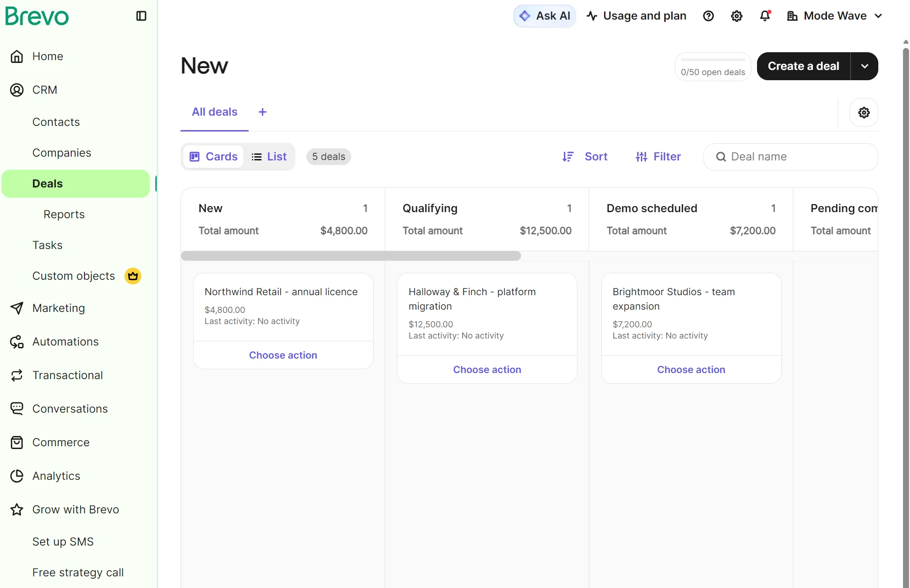Screen dimensions: 910x588
Task: Open the Halloway & Finch deal card
Action: click(x=487, y=314)
